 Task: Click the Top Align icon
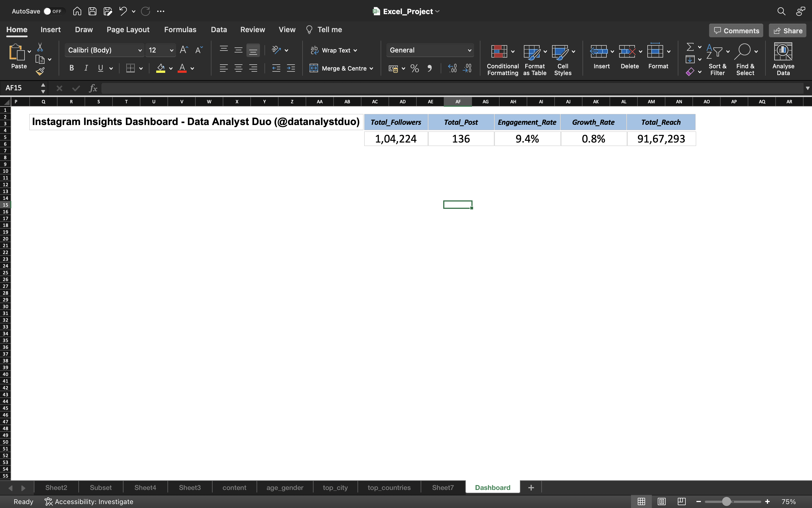click(x=224, y=50)
